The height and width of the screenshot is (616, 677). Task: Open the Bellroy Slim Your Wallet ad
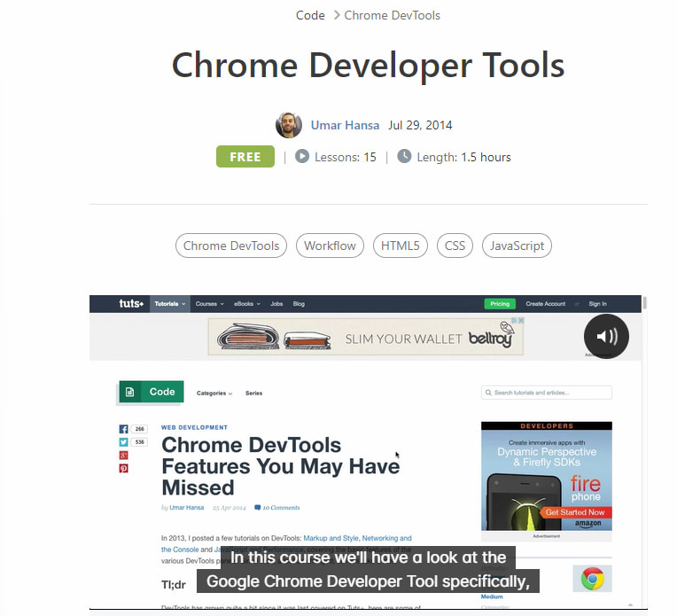point(365,337)
